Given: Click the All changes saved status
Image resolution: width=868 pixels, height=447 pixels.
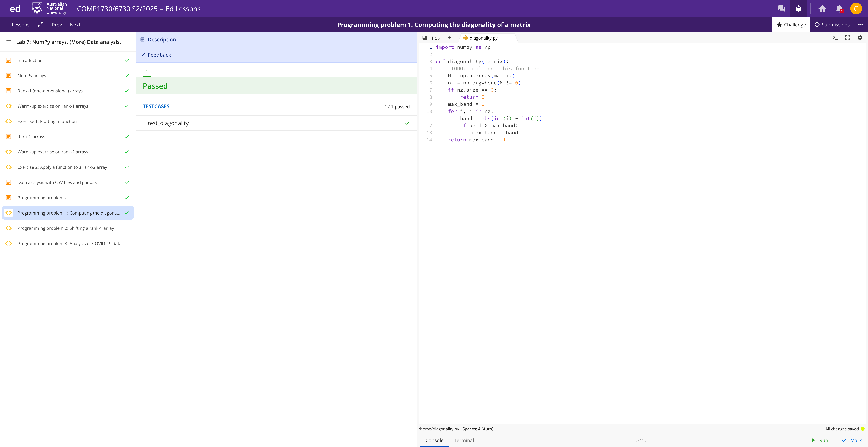Looking at the screenshot, I should 842,429.
